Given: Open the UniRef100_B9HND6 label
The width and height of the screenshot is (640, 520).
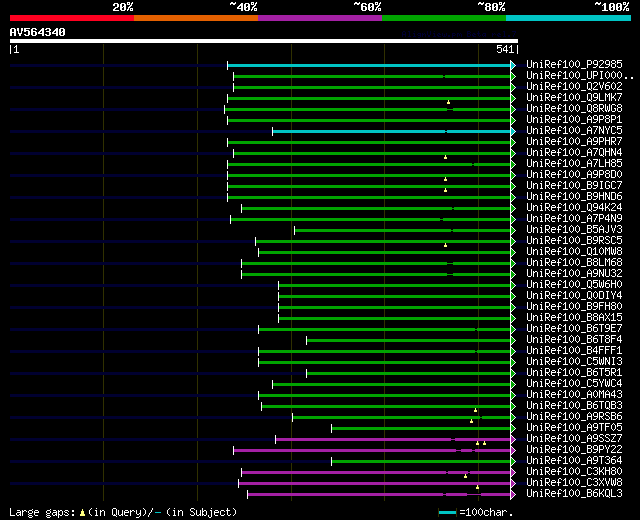Looking at the screenshot, I should tap(574, 196).
